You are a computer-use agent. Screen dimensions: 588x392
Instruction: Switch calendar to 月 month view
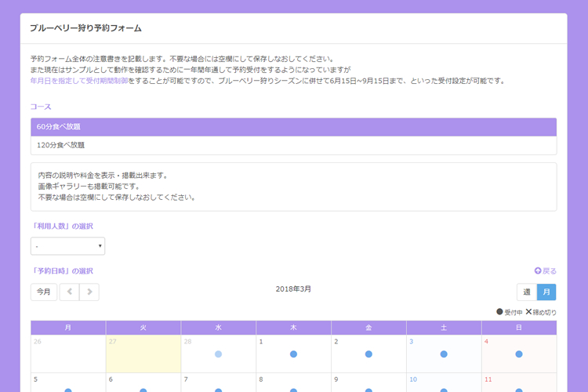pos(546,292)
